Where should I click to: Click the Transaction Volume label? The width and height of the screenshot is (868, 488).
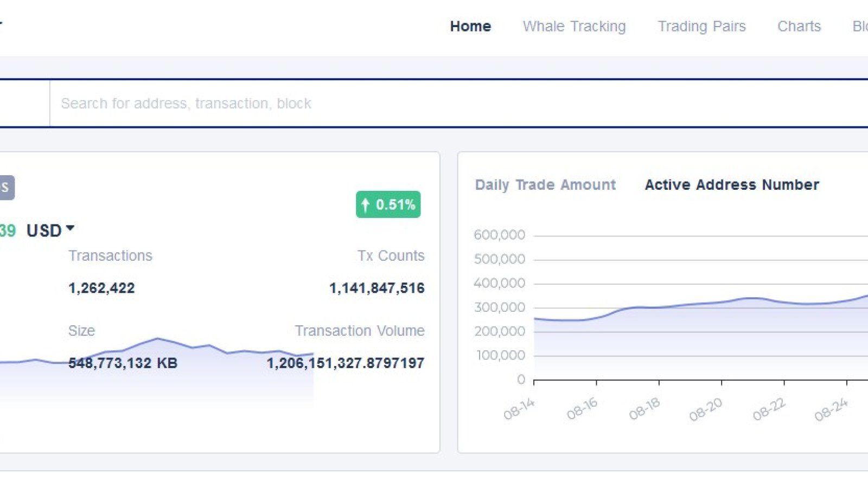point(359,330)
